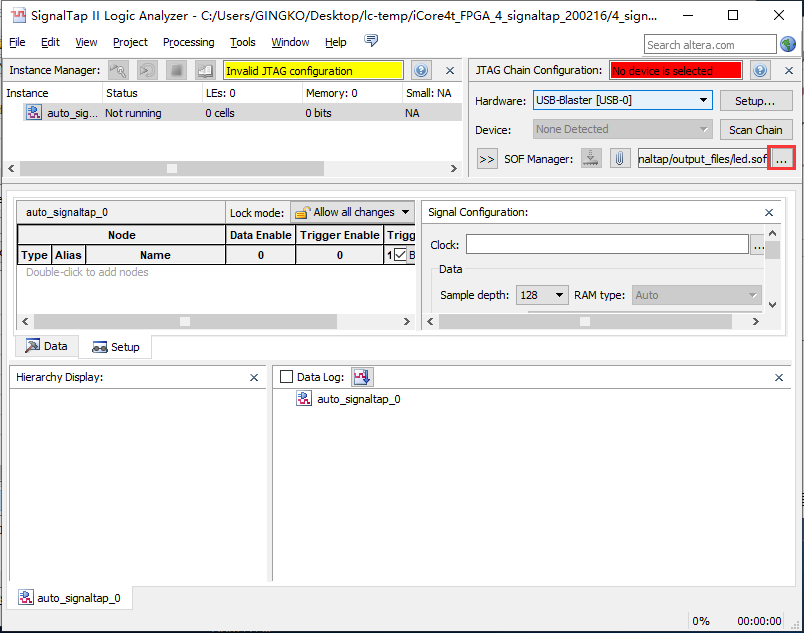Viewport: 804px width, 633px height.
Task: Open the Sample depth dropdown
Action: [542, 295]
